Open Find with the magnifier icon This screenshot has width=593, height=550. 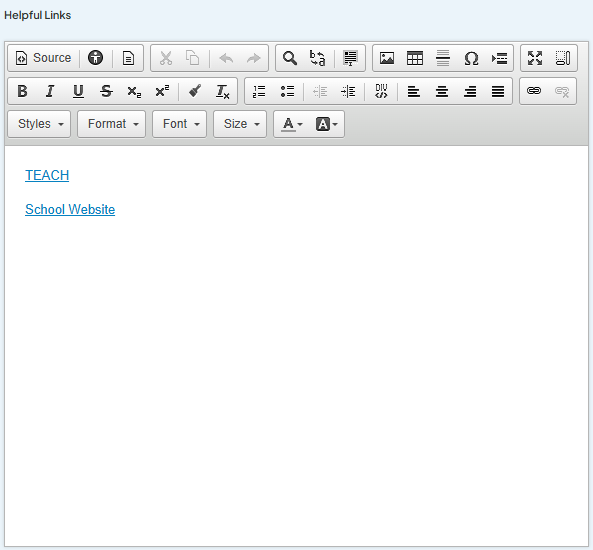coord(290,58)
